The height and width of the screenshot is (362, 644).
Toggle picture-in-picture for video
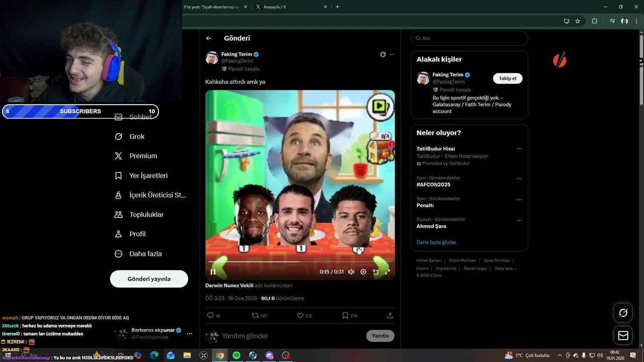[x=375, y=272]
